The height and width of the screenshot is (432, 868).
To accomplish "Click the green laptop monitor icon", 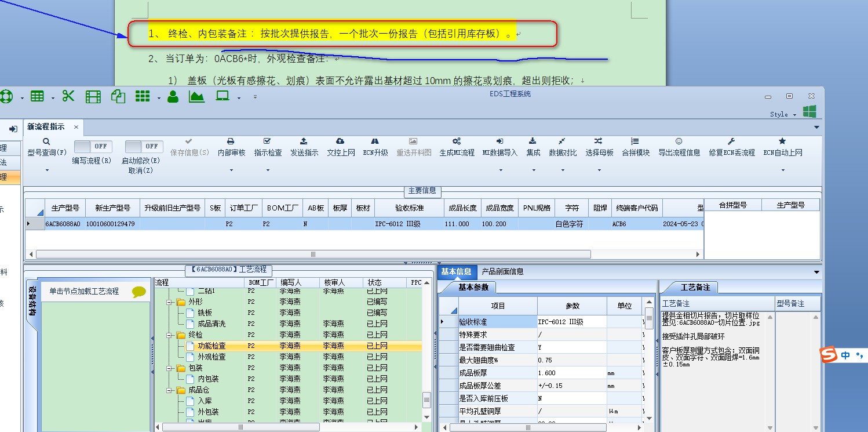I will [223, 96].
